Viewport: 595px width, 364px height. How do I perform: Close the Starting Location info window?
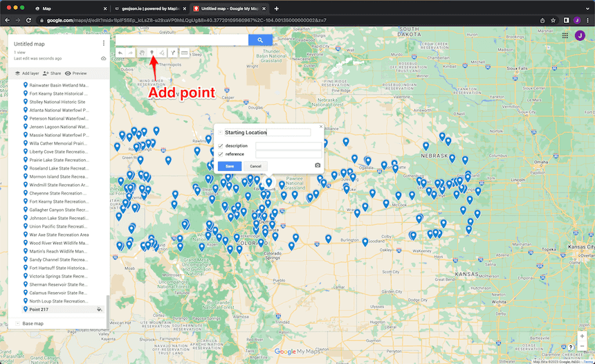click(x=321, y=127)
